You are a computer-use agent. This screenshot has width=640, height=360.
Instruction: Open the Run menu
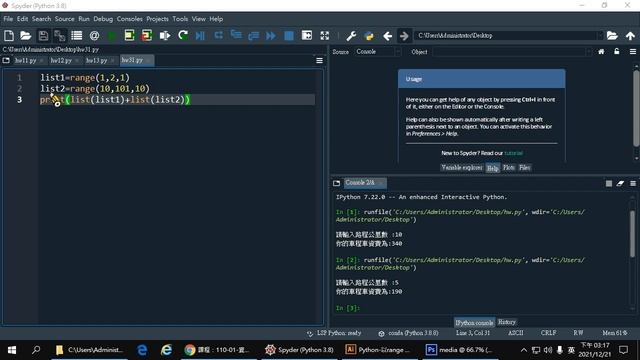[x=84, y=19]
